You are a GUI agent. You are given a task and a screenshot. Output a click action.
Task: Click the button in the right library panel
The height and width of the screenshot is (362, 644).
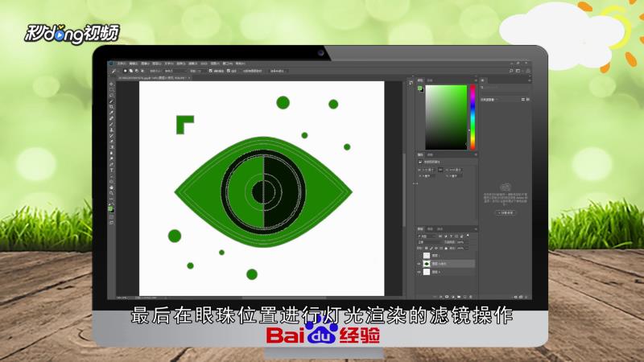506,212
